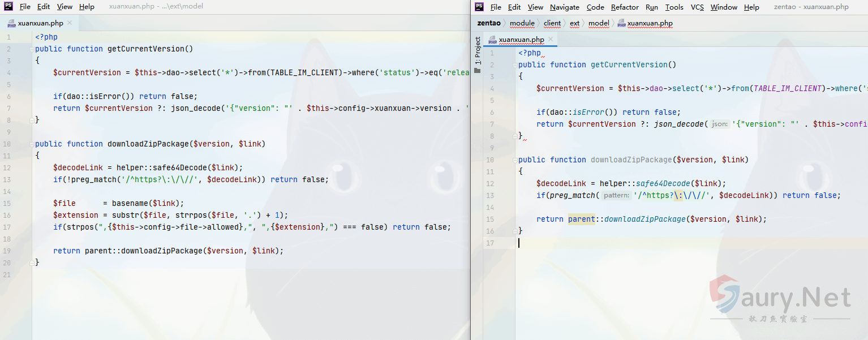Viewport: 868px width, 340px height.
Task: Click PHP file icon in breadcrumb bar
Action: pyautogui.click(x=621, y=23)
